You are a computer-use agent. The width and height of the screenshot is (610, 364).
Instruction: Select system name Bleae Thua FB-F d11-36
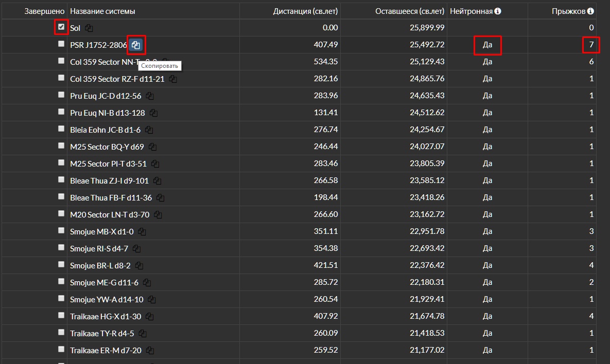111,198
